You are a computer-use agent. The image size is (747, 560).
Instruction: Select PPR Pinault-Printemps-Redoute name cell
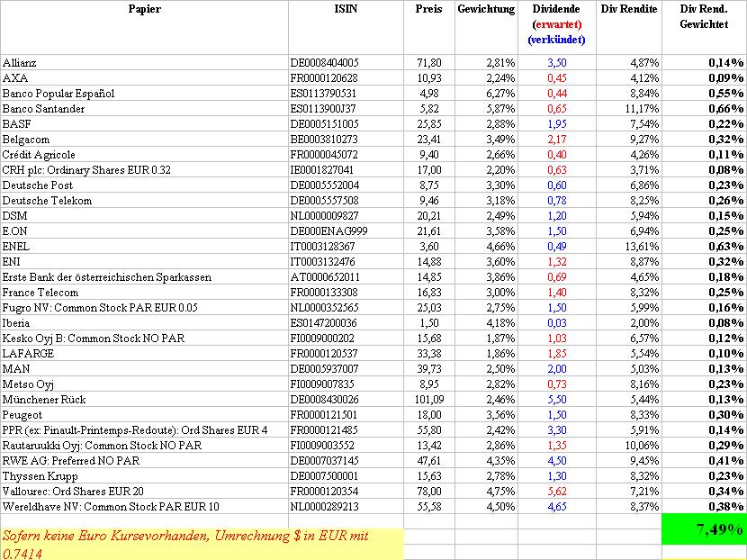(x=144, y=429)
